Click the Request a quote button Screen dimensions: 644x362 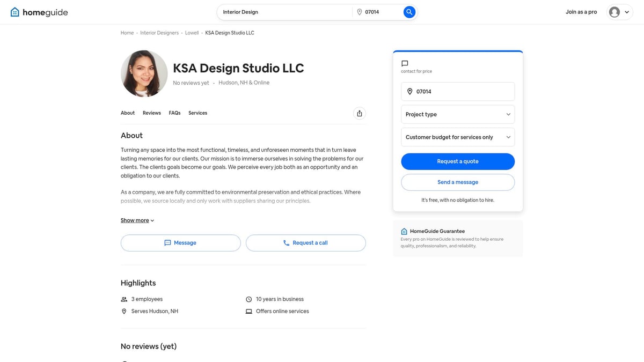pos(458,161)
